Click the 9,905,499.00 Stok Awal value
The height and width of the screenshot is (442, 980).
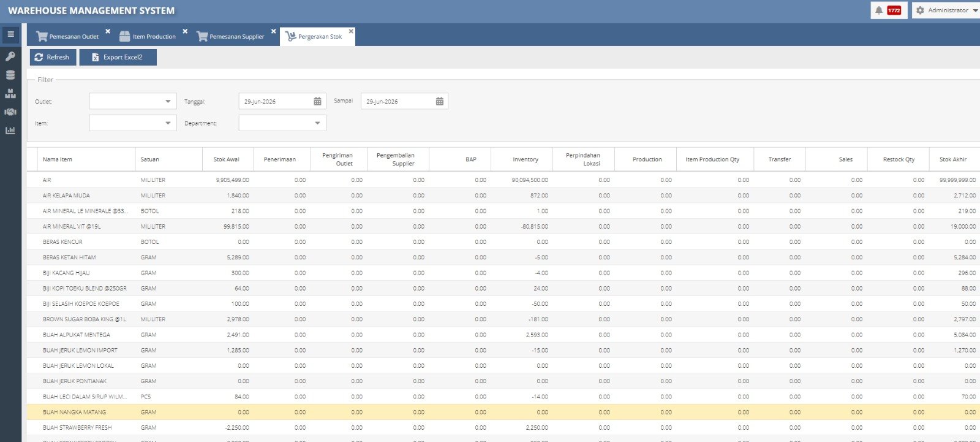233,180
